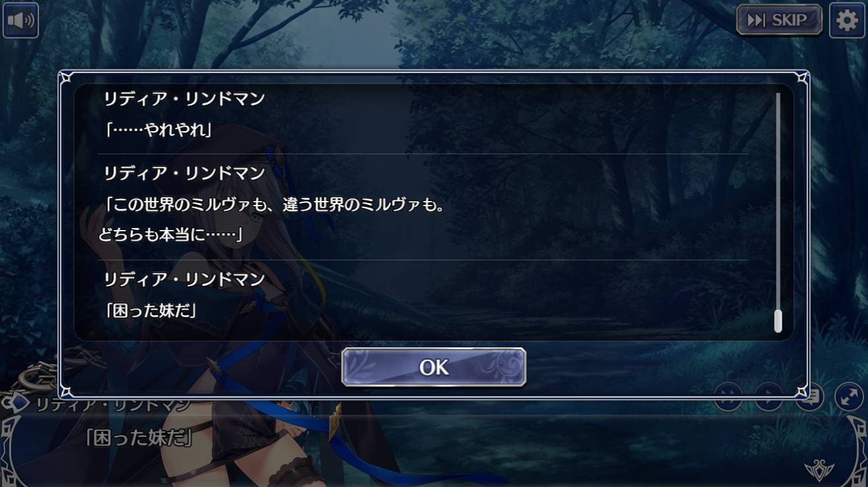This screenshot has width=868, height=487.
Task: Select the log entry「……やれやれ」
Action: [158, 130]
